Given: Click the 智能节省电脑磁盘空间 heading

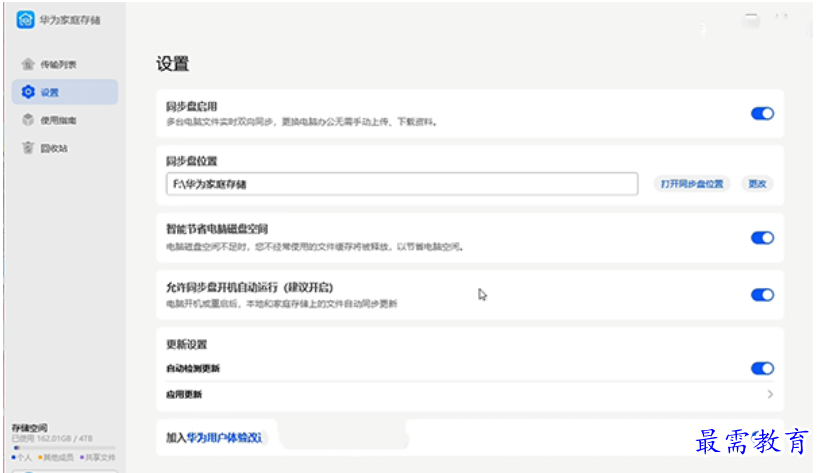Looking at the screenshot, I should (x=217, y=229).
